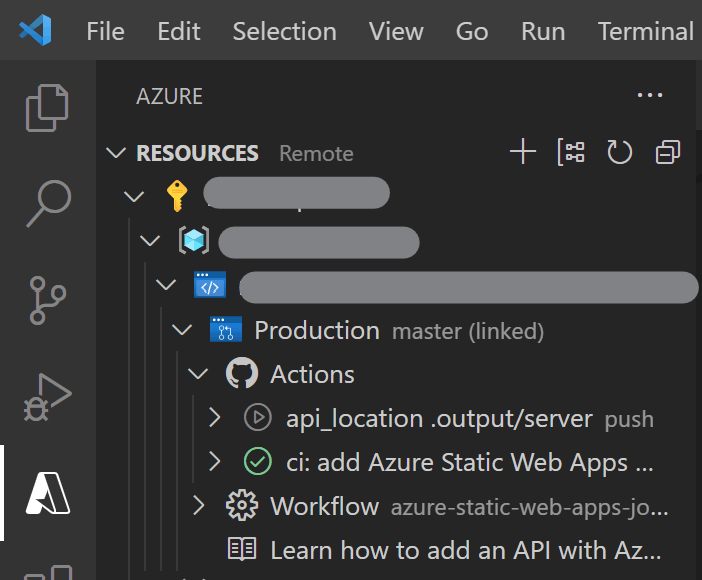Viewport: 702px width, 580px height.
Task: Collapse the subscription node chevron
Action: tap(134, 196)
